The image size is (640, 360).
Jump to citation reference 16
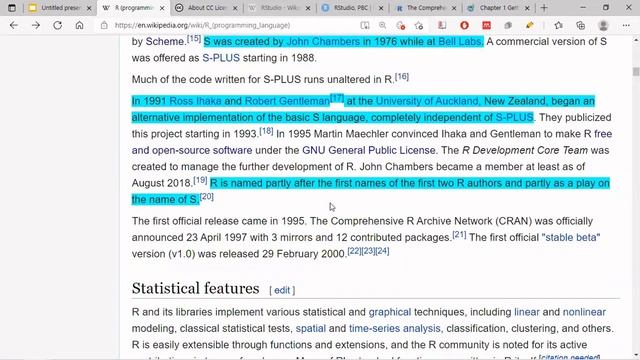coord(402,76)
